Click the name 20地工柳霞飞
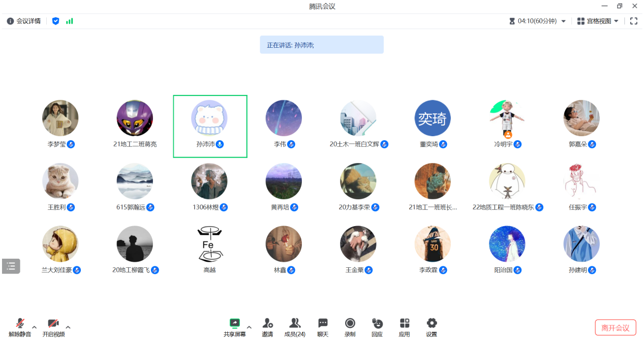This screenshot has height=340, width=644. (x=131, y=270)
